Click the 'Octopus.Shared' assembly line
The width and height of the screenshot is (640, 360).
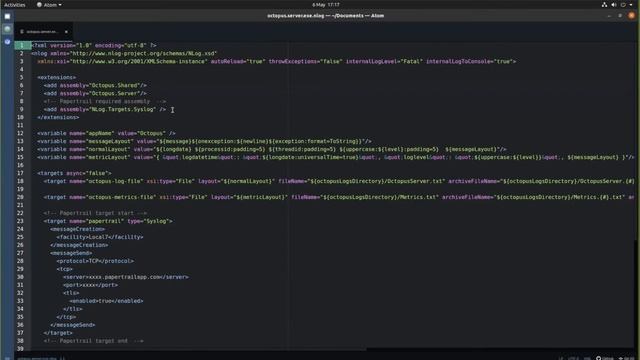95,85
